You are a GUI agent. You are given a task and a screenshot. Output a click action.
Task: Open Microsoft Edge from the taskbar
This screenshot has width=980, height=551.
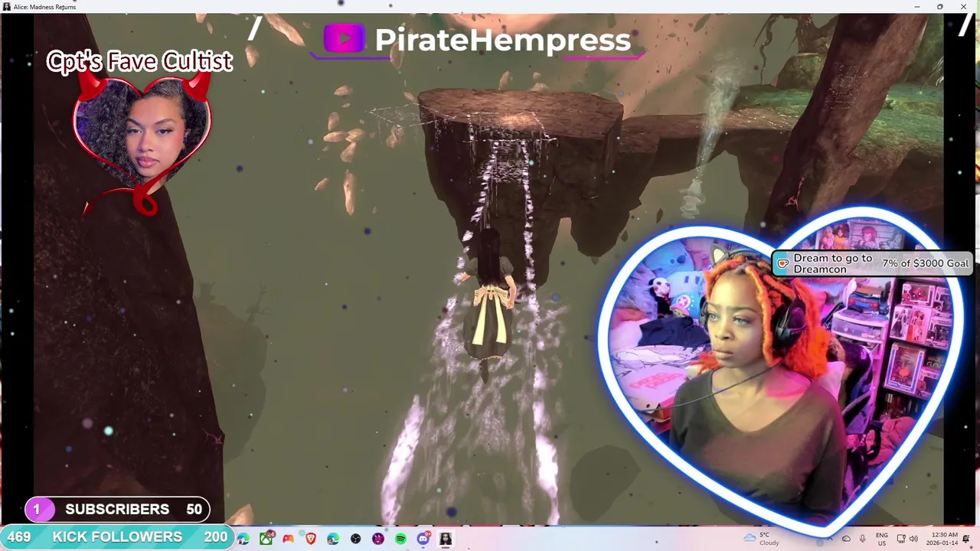(x=243, y=539)
